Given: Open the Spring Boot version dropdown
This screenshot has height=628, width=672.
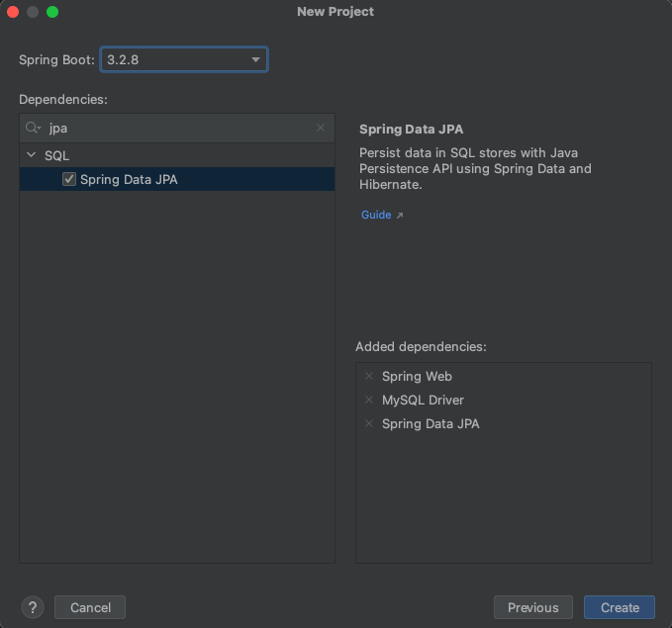Looking at the screenshot, I should click(184, 59).
